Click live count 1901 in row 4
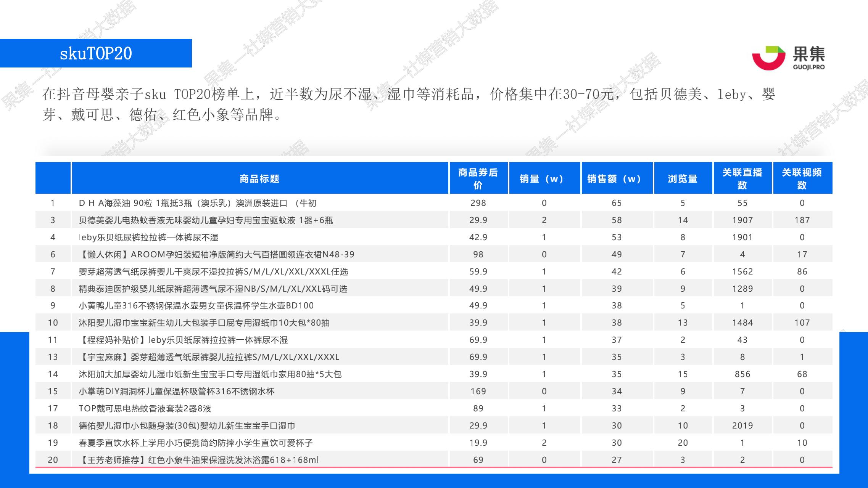The width and height of the screenshot is (868, 488). pos(742,238)
